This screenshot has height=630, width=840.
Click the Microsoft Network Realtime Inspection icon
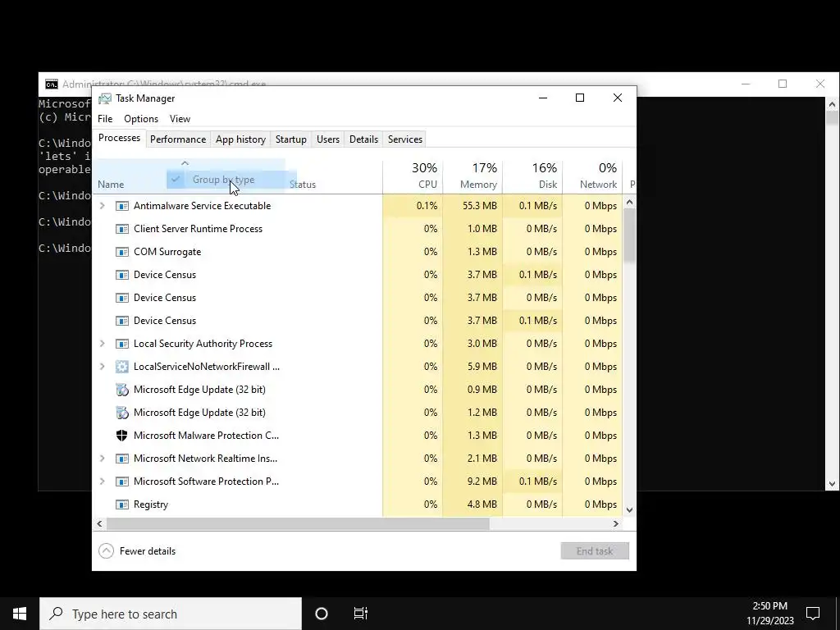[x=122, y=459]
